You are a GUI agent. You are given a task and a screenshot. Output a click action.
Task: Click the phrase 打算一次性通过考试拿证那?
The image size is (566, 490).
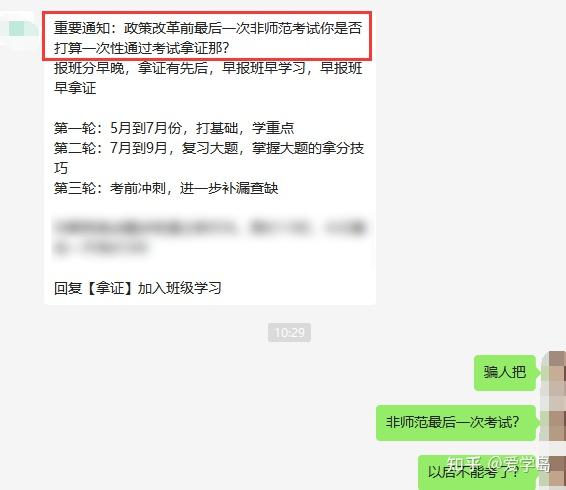coord(142,48)
